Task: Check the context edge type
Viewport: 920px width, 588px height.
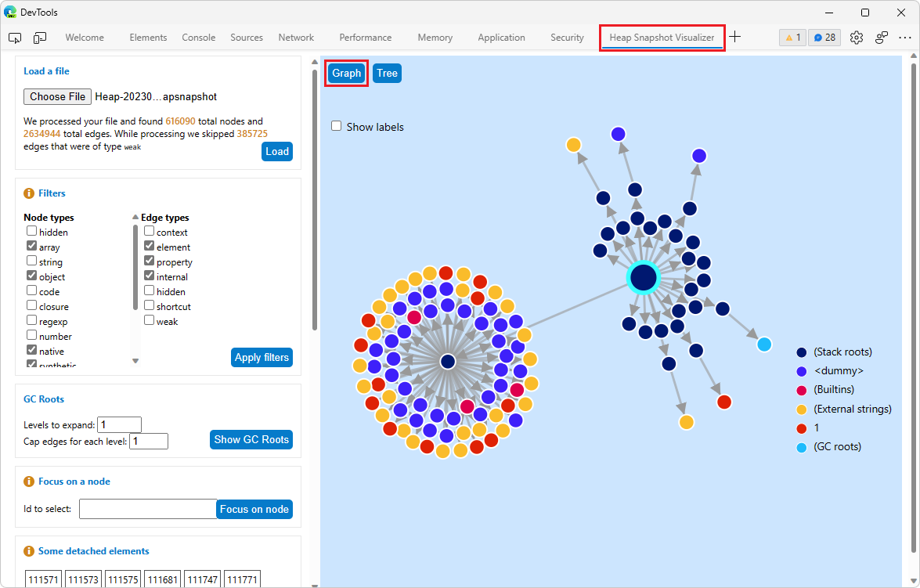Action: 149,231
